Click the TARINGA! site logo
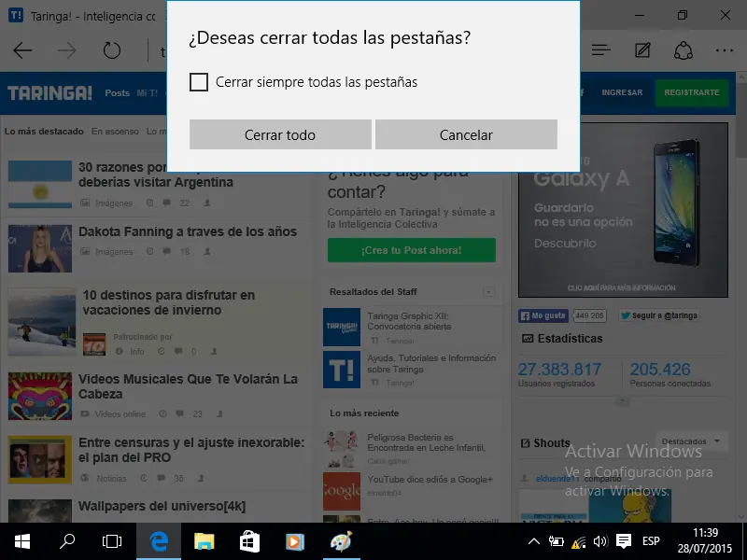 point(49,92)
